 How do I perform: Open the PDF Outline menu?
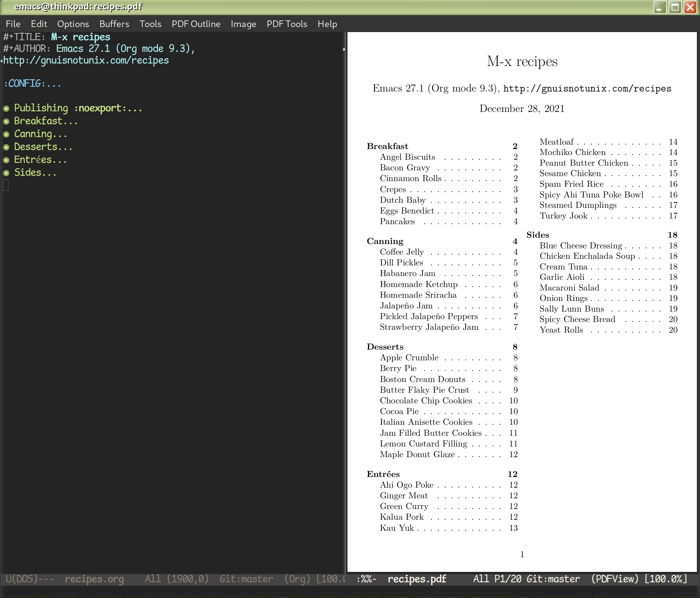(x=196, y=24)
